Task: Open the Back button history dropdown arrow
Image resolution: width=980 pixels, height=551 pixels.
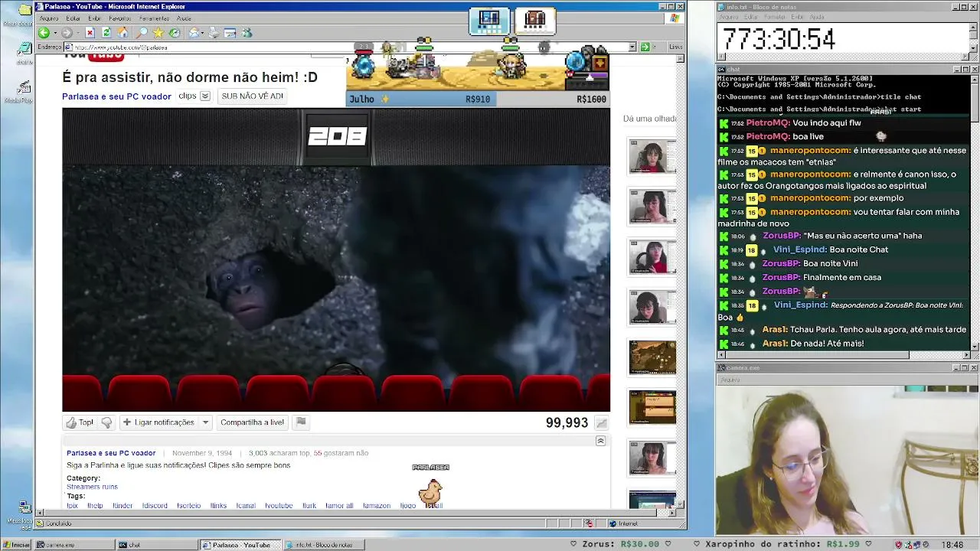Action: [x=54, y=33]
